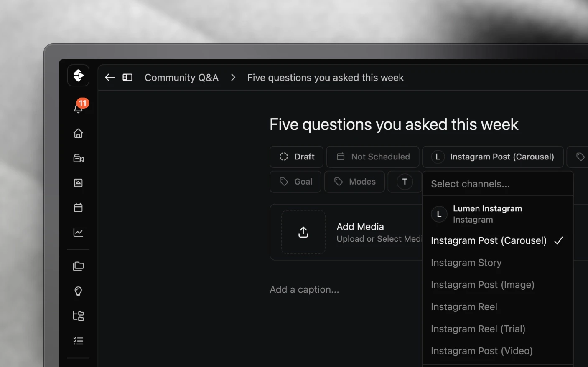Viewport: 588px width, 367px height.
Task: Click the upload media dashed box
Action: 303,232
